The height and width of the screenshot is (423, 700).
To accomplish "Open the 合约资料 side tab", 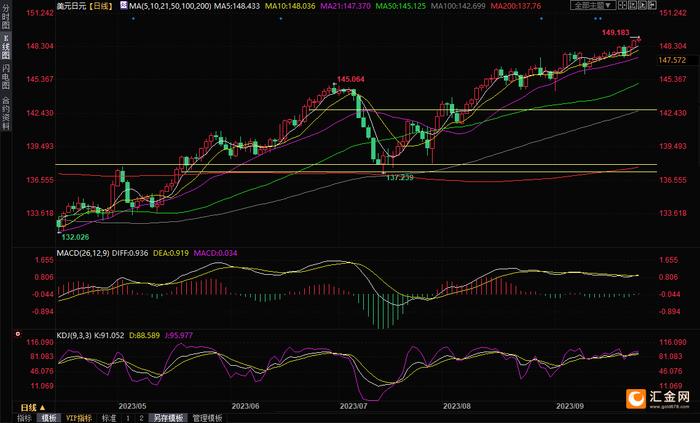I will tap(6, 113).
